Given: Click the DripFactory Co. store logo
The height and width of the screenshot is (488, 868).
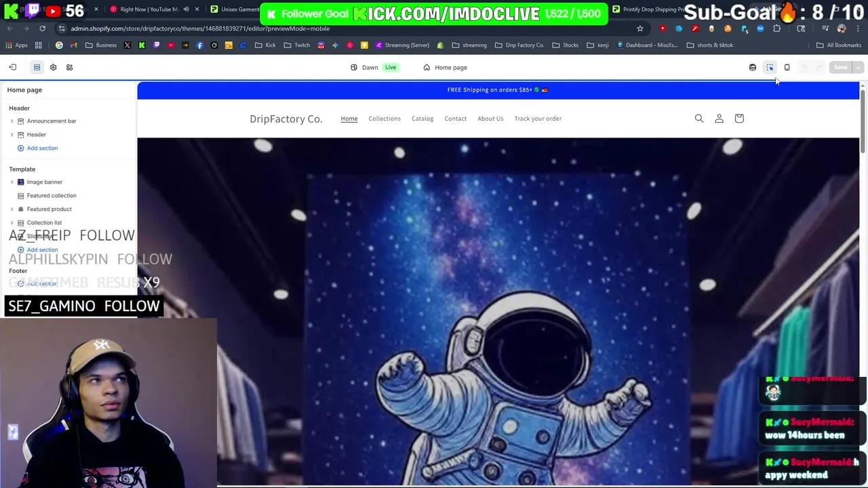Looking at the screenshot, I should click(286, 119).
